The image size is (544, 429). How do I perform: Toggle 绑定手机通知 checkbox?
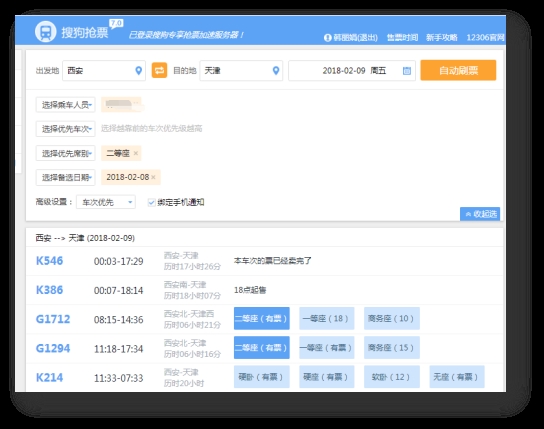[x=151, y=203]
